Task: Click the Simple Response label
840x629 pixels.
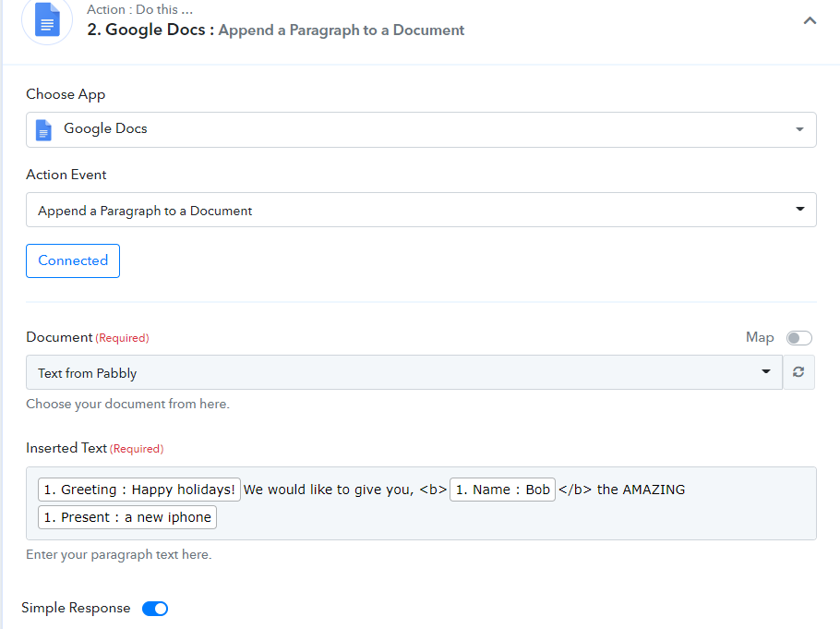Action: [76, 608]
